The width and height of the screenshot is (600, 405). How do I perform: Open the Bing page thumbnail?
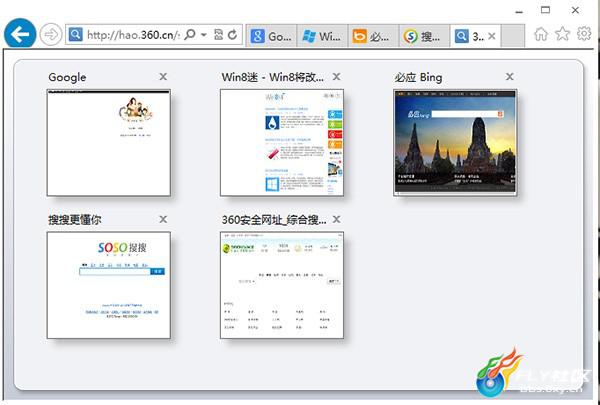[x=455, y=143]
